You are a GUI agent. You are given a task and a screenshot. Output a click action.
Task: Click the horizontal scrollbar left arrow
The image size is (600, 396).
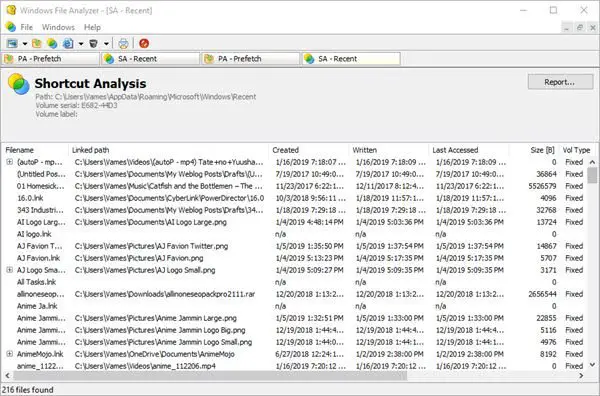tap(8, 376)
